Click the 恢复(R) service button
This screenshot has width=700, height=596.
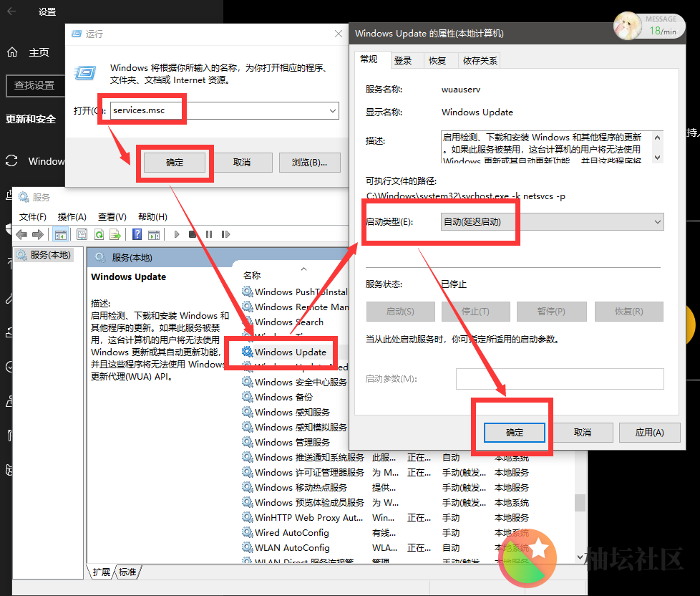point(628,312)
